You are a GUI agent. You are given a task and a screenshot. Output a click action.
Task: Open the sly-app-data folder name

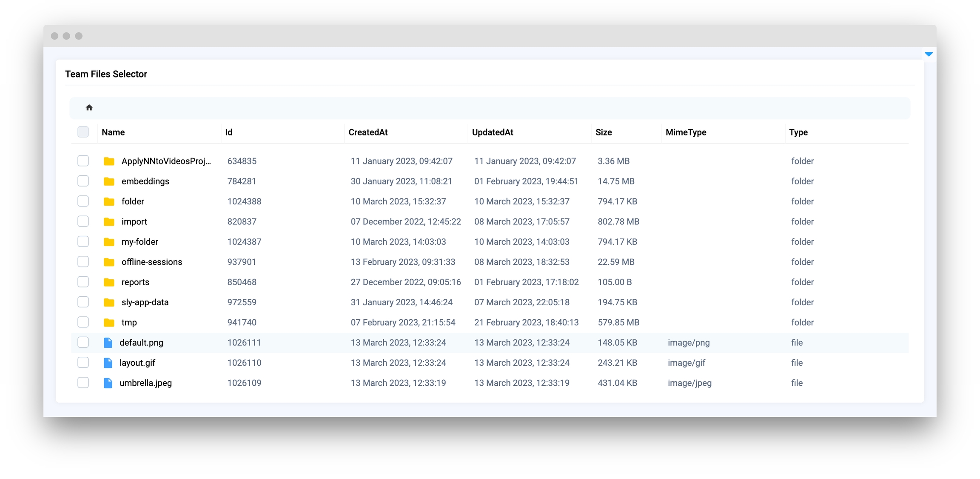[x=145, y=302]
